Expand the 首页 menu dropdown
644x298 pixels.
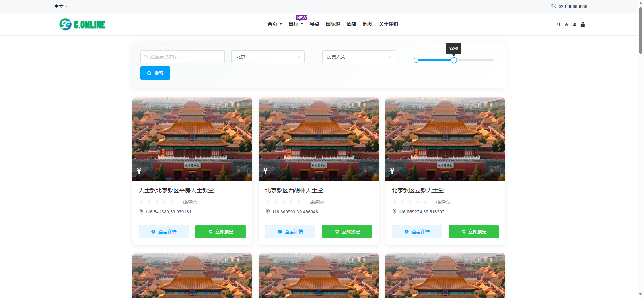click(x=275, y=24)
